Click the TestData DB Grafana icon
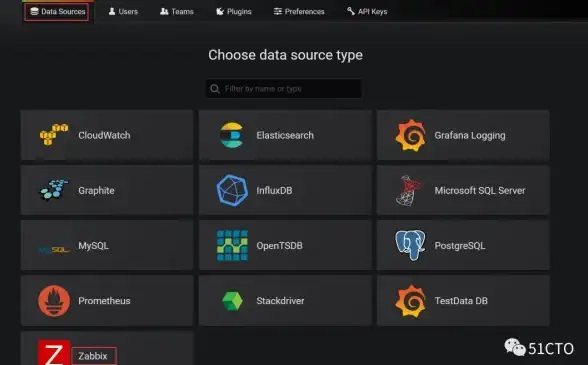Screen dimensions: 588x365 410,301
